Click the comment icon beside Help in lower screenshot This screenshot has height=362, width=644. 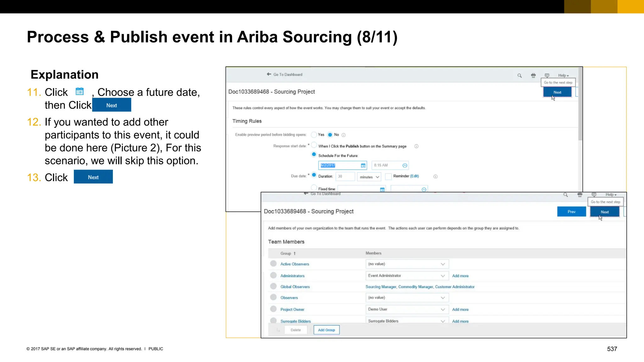[594, 195]
